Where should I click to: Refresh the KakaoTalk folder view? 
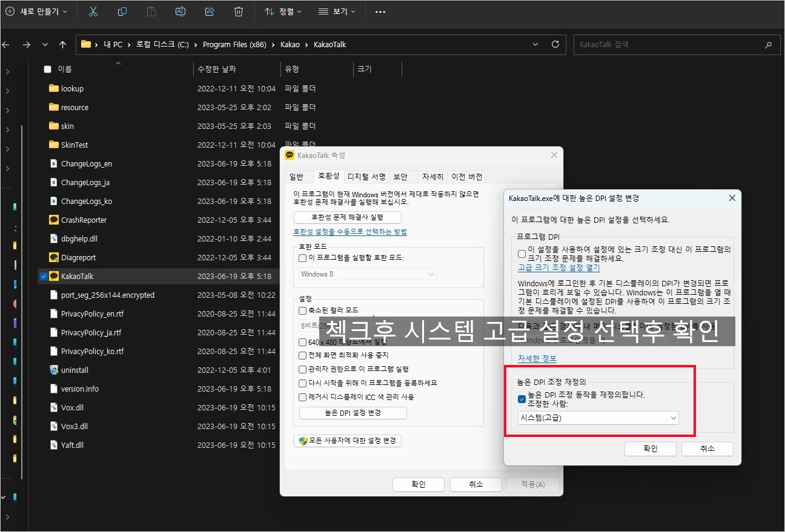555,44
